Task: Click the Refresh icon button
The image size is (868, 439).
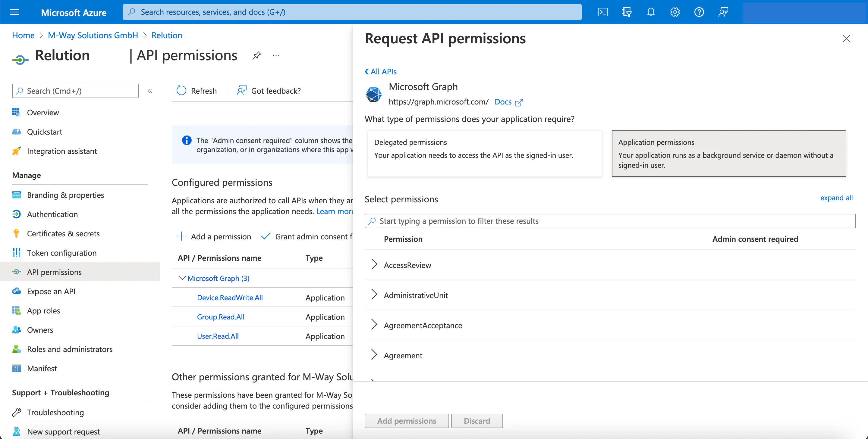Action: pos(181,91)
